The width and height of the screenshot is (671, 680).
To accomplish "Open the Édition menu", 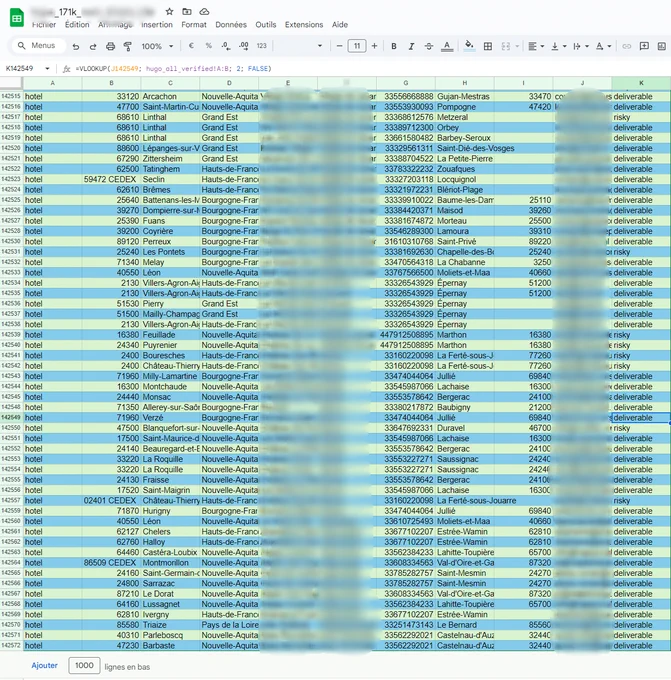I will 77,25.
